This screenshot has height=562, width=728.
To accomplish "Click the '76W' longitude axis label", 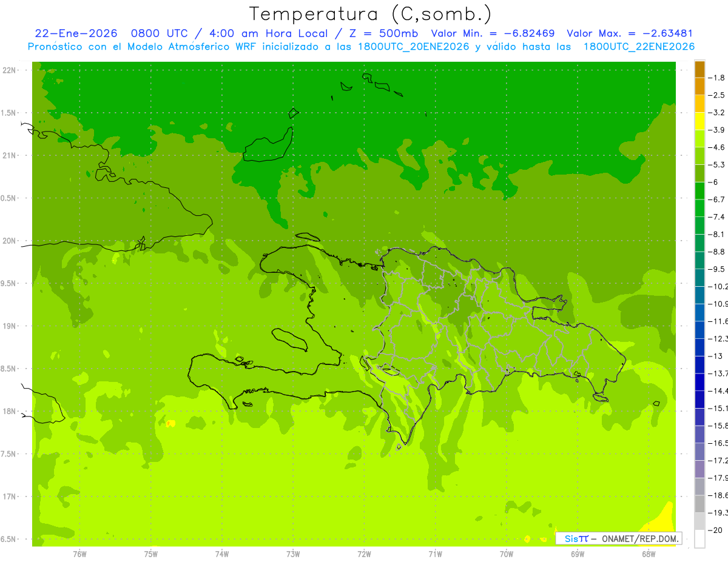I will pyautogui.click(x=79, y=554).
